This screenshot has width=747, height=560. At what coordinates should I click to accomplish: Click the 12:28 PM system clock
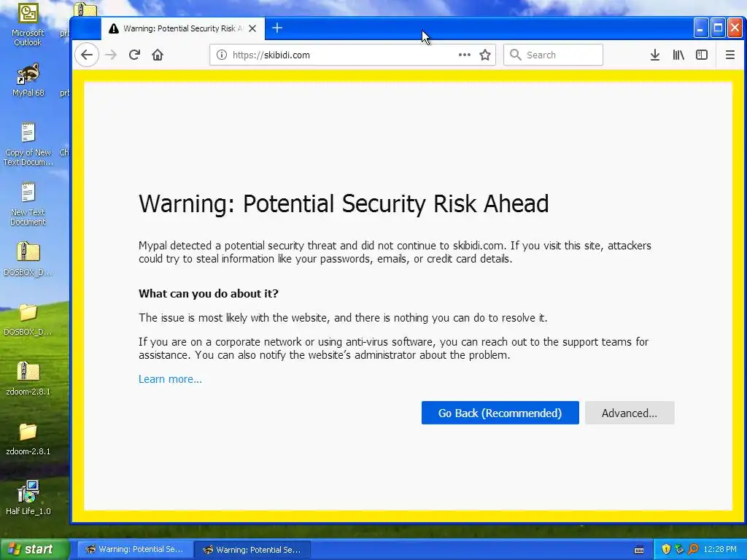[720, 550]
